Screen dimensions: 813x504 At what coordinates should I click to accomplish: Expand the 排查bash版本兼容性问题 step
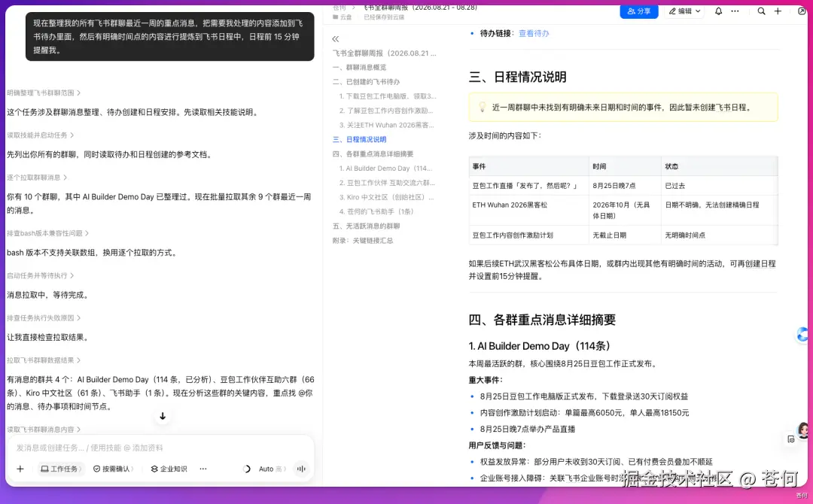[x=47, y=233]
